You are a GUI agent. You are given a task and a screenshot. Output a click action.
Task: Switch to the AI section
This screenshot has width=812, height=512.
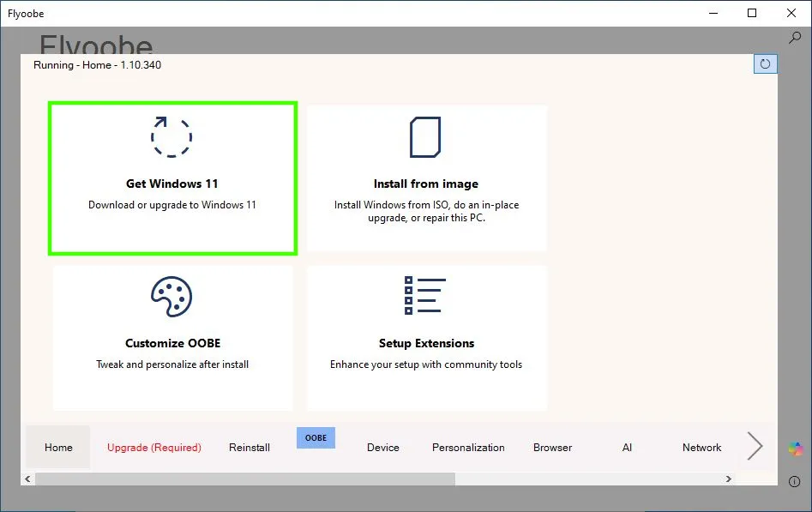[627, 447]
